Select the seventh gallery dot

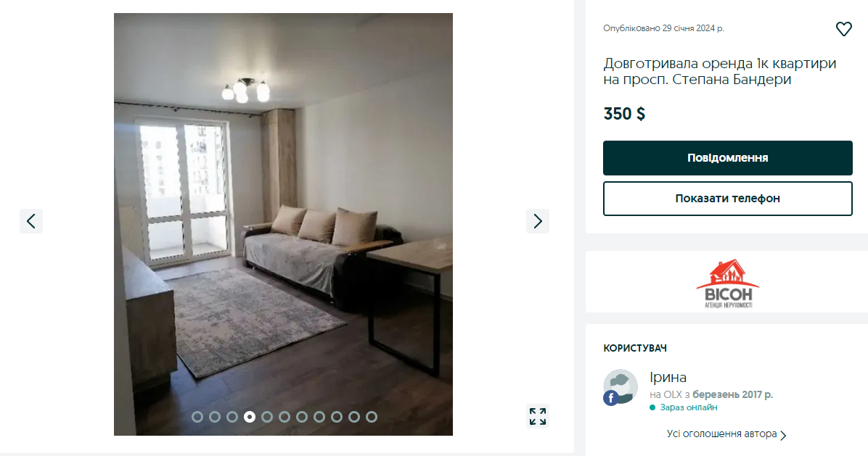[302, 417]
